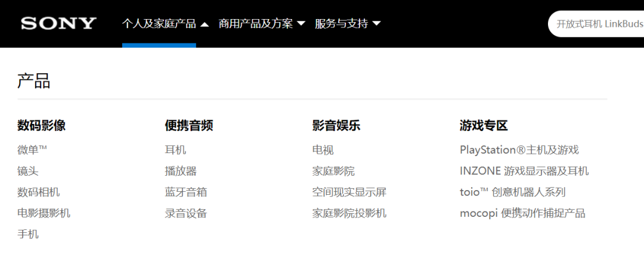Expand the 商用产品及方案 dropdown arrow

coord(301,24)
